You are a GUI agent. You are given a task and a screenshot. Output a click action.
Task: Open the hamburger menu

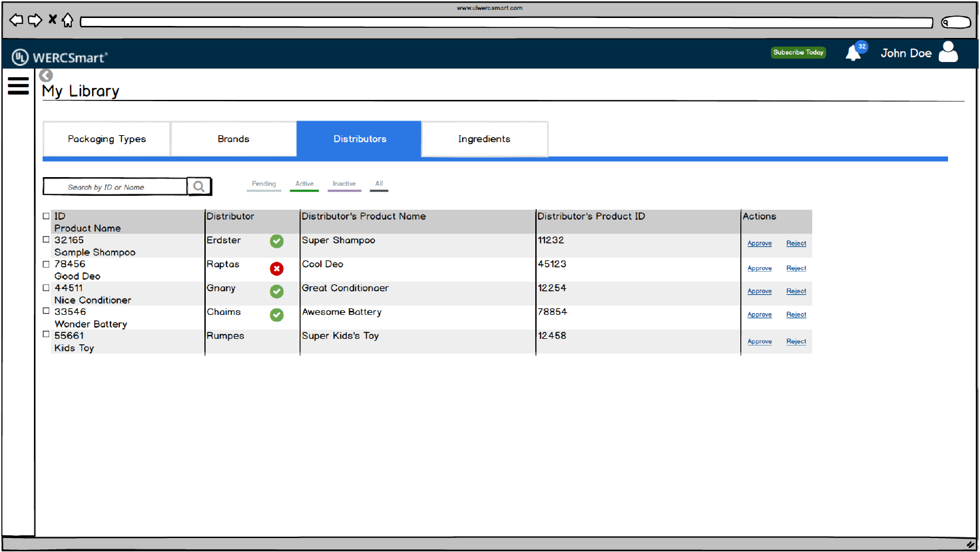tap(18, 86)
